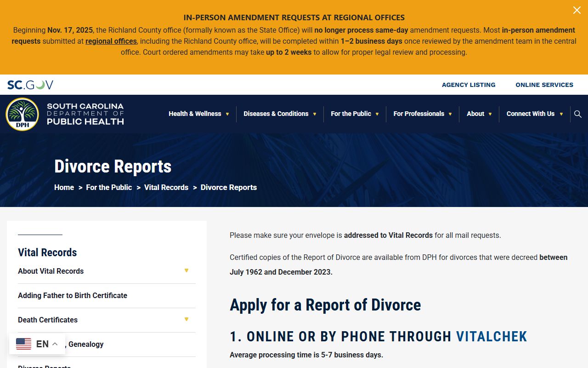Expand the For Professionals dropdown arrow

tap(450, 114)
